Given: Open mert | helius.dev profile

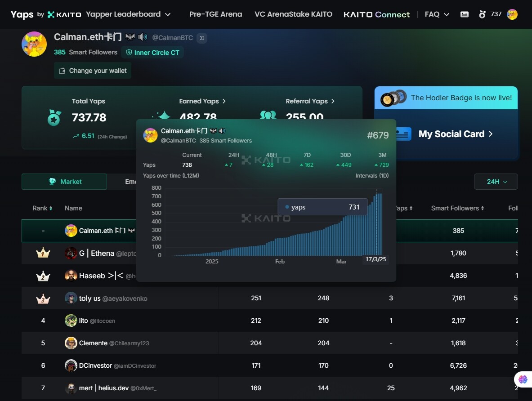Looking at the screenshot, I should click(x=118, y=388).
